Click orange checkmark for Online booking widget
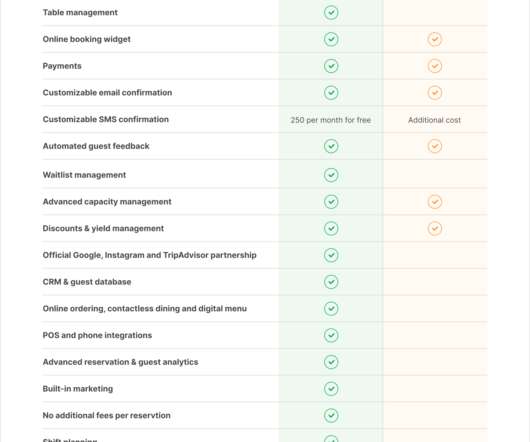This screenshot has width=530, height=442. coord(434,39)
